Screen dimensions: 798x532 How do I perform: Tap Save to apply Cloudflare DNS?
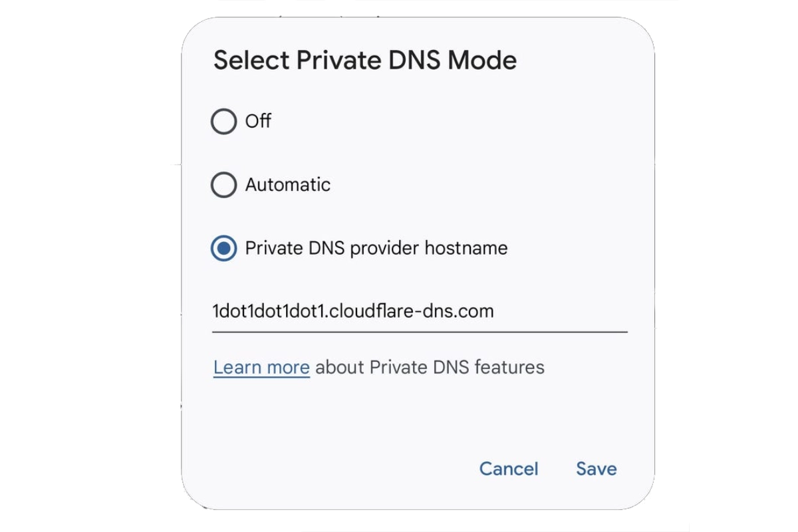click(595, 469)
